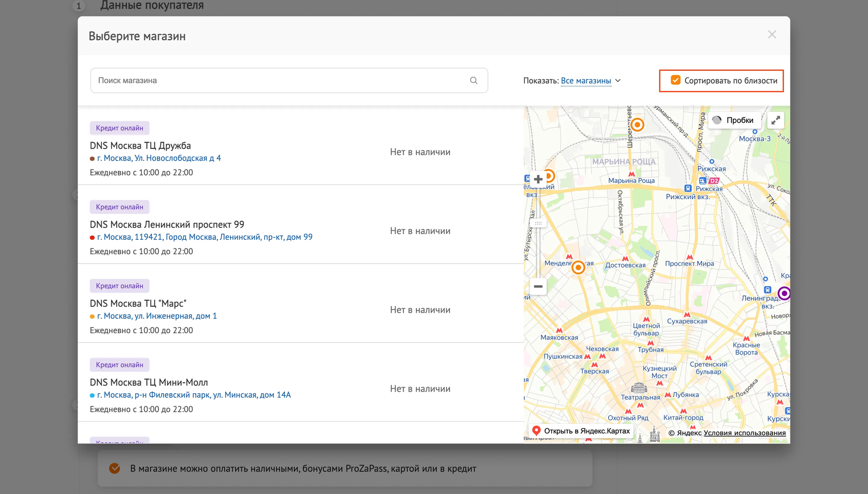This screenshot has width=868, height=494.
Task: Select store DNS Москва ТЦ Мини-Молл
Action: click(149, 382)
